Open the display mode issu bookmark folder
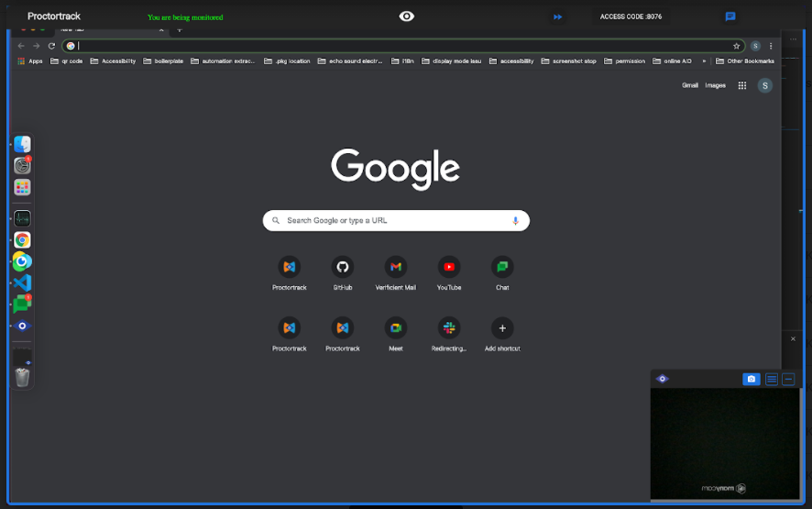 click(452, 61)
